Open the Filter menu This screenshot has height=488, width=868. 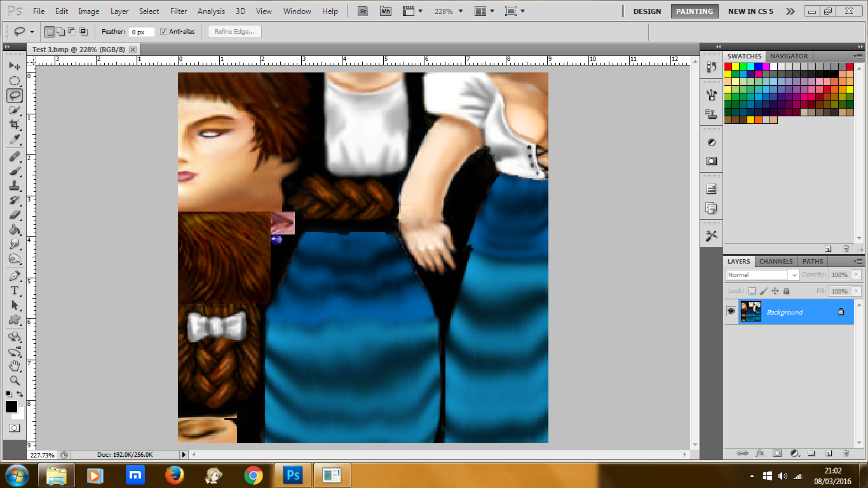pos(179,11)
